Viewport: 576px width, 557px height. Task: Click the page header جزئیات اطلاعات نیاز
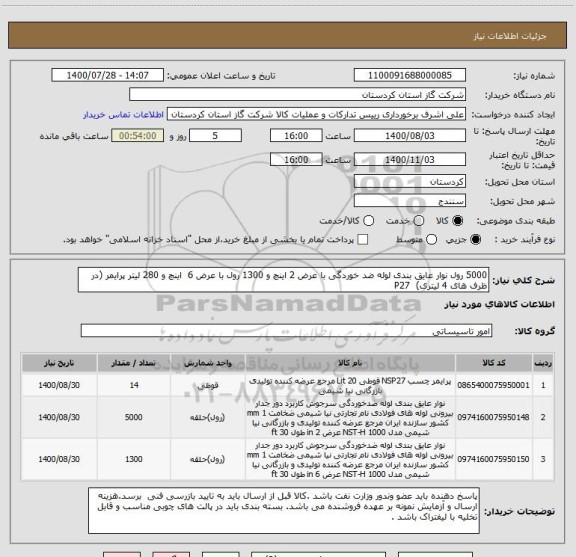tap(510, 36)
